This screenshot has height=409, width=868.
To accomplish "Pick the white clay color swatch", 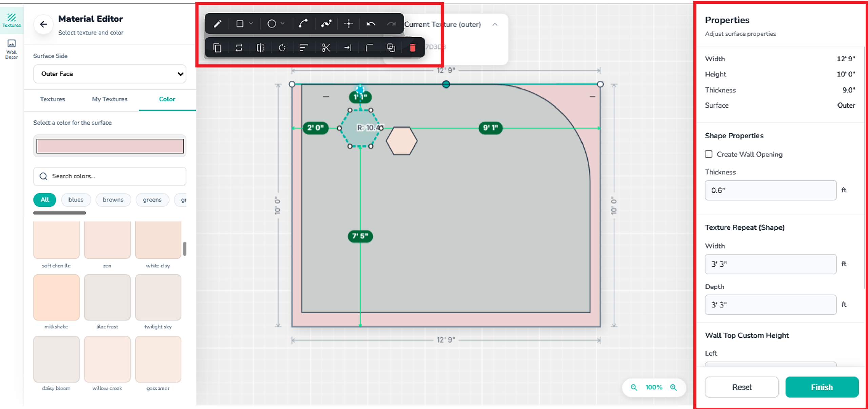I will click(x=158, y=240).
